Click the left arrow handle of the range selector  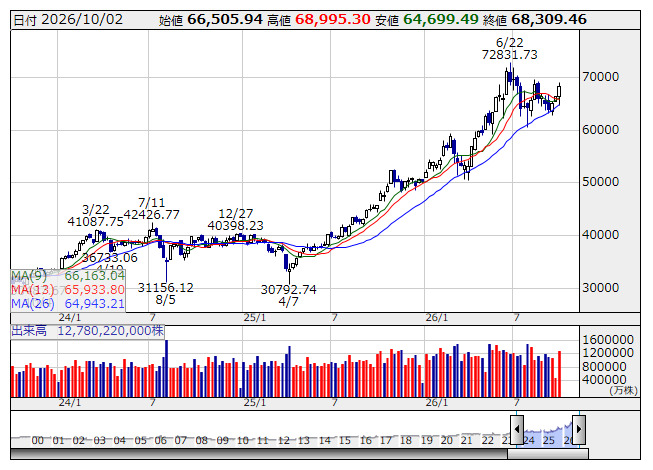point(517,430)
